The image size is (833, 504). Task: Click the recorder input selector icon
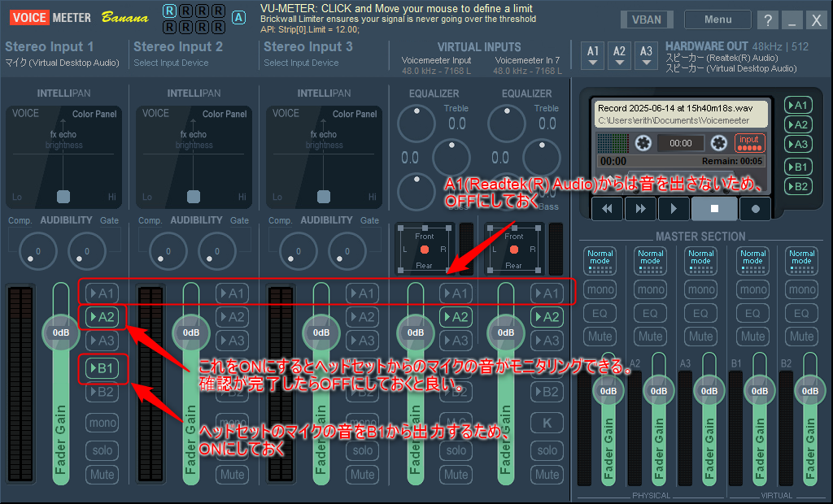tap(749, 143)
